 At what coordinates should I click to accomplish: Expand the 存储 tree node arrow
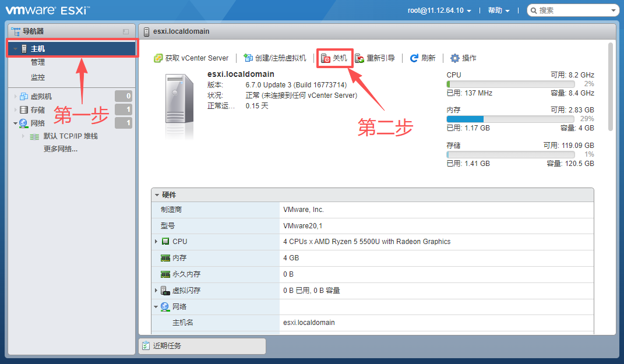point(15,110)
